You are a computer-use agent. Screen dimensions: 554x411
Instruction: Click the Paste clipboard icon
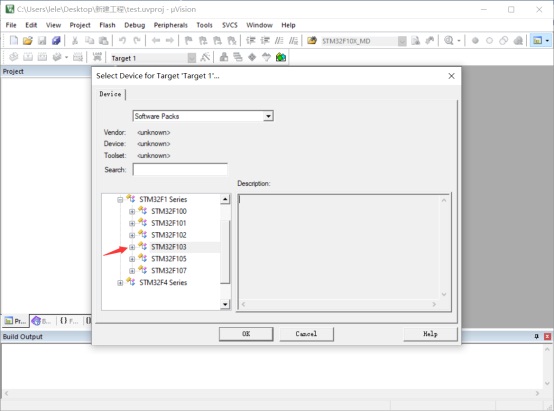point(104,41)
